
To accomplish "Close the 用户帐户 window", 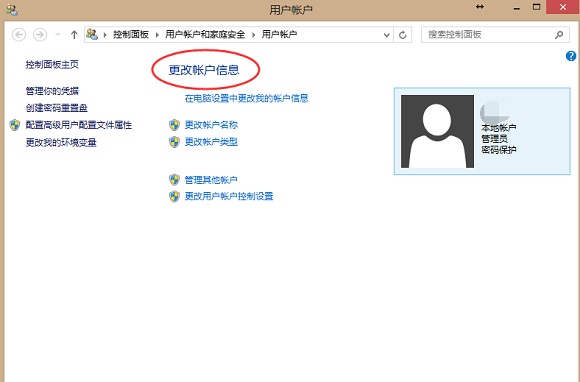I will click(563, 7).
